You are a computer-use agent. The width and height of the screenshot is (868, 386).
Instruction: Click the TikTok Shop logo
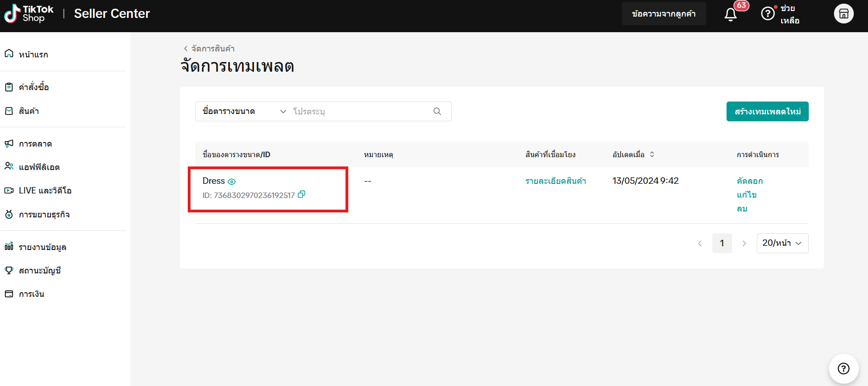28,14
